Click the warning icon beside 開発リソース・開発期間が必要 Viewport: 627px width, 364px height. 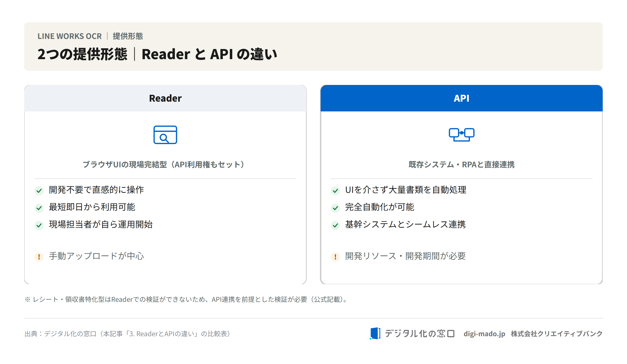point(335,257)
